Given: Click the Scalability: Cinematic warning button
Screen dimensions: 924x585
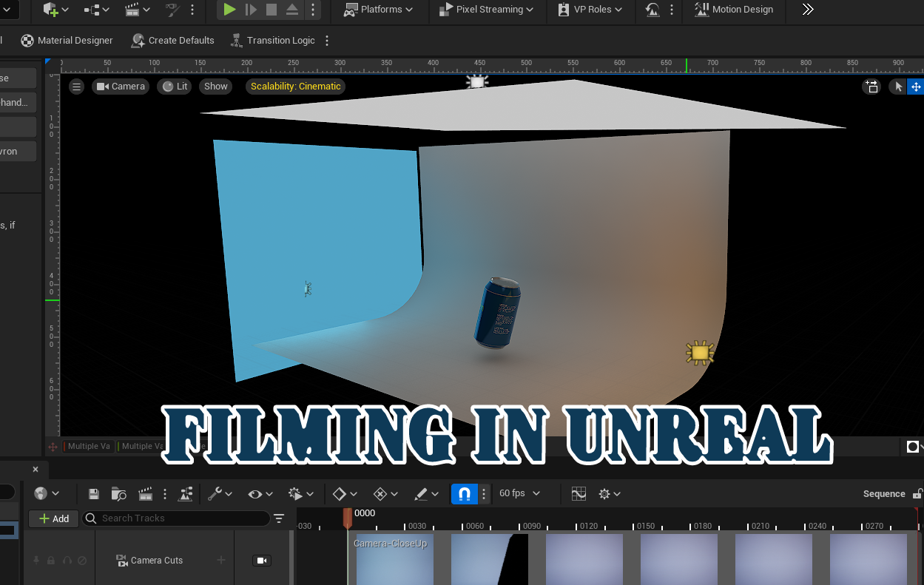Looking at the screenshot, I should point(296,87).
